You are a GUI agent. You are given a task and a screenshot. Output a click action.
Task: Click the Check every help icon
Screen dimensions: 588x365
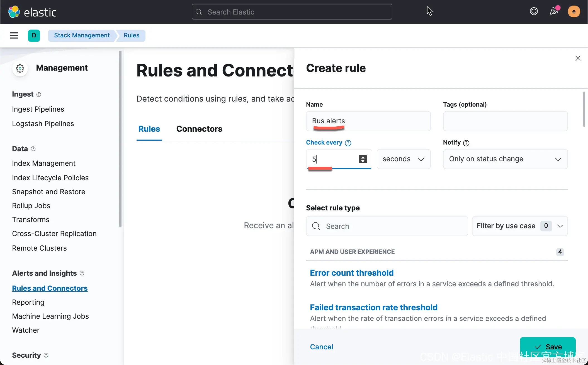pyautogui.click(x=348, y=143)
